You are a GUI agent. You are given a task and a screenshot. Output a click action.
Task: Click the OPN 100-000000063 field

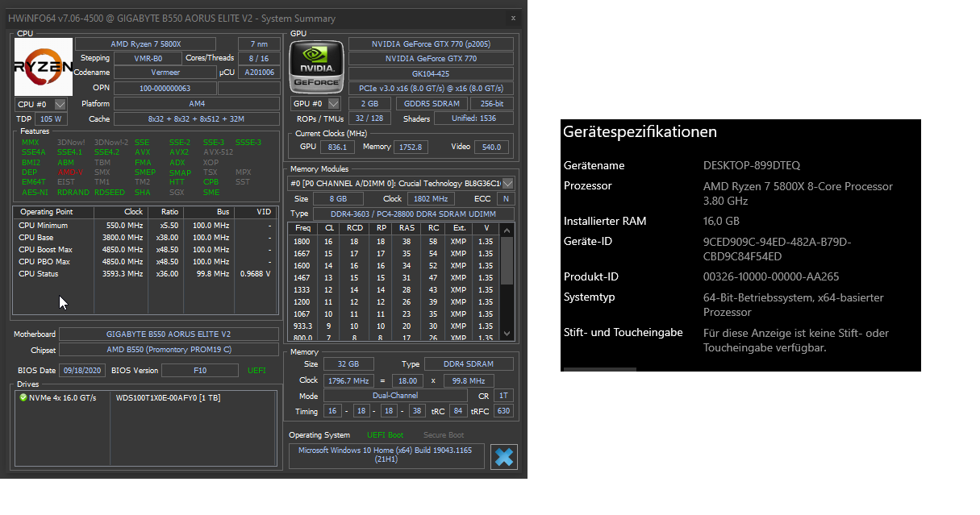click(x=165, y=88)
